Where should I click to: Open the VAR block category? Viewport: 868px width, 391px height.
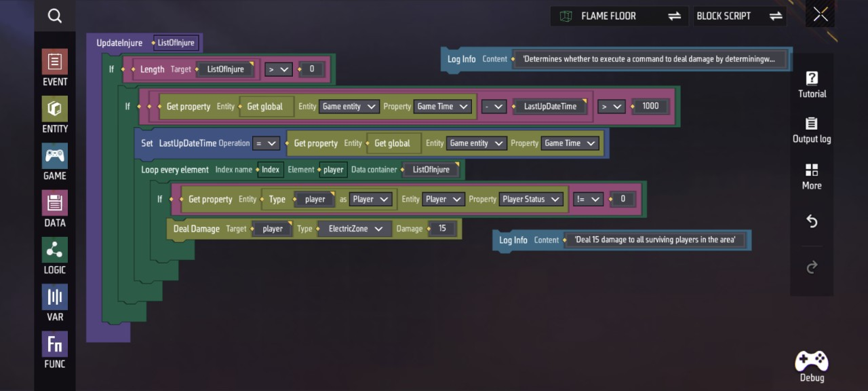[55, 303]
